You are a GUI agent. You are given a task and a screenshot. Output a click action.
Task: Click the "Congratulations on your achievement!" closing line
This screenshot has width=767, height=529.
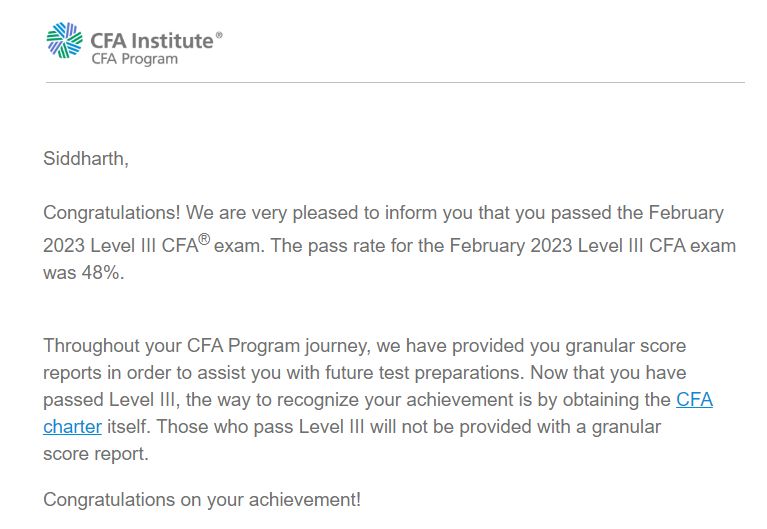pos(202,500)
